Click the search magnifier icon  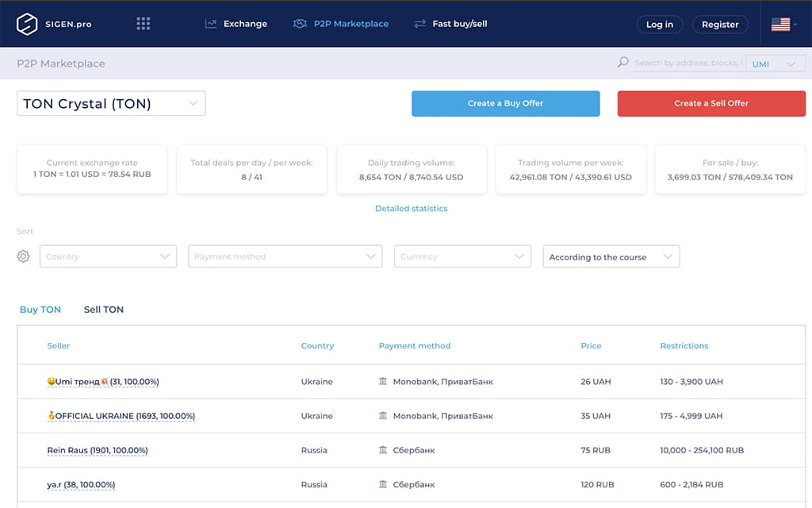[623, 63]
